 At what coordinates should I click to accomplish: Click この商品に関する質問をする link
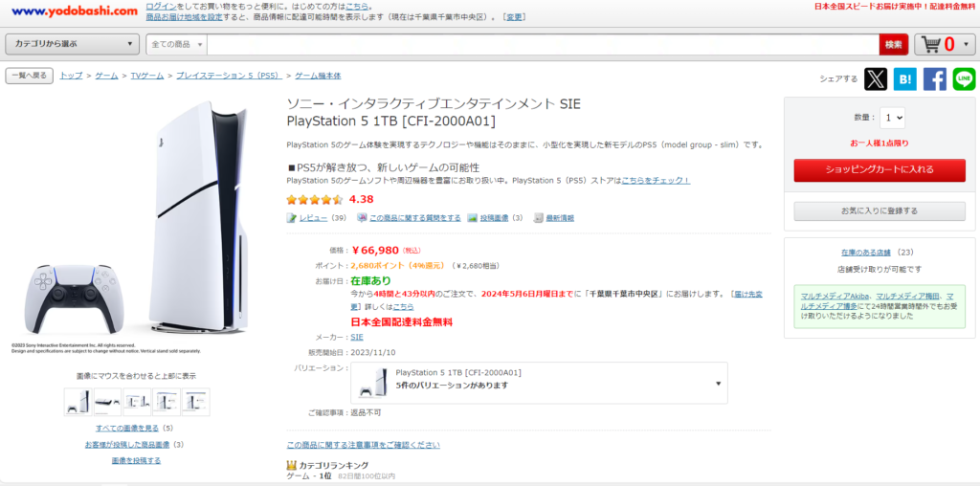pyautogui.click(x=415, y=218)
